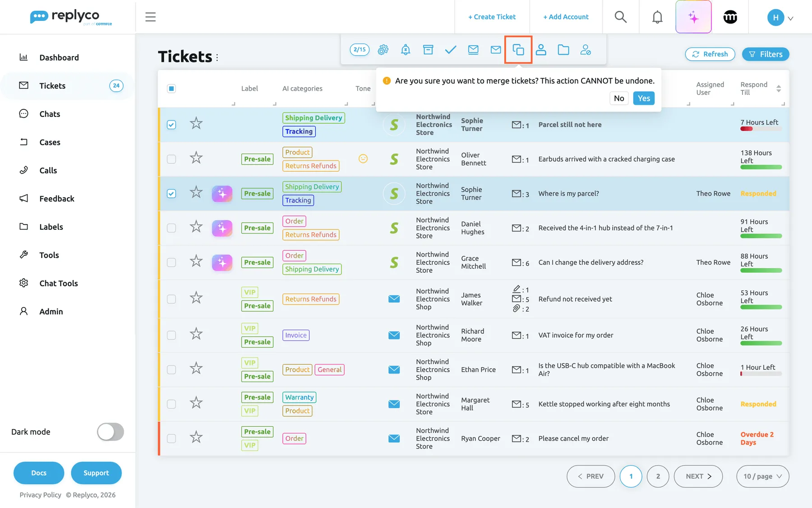Image resolution: width=812 pixels, height=508 pixels.
Task: Open Dashboard in the sidebar
Action: 59,57
